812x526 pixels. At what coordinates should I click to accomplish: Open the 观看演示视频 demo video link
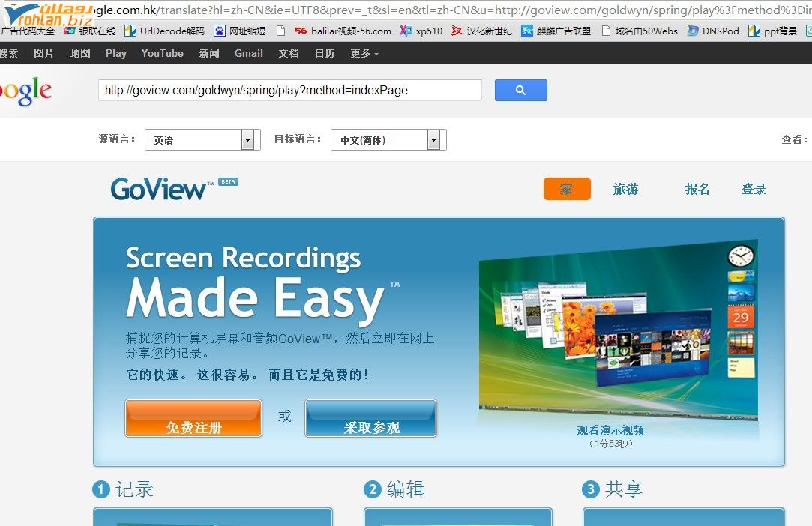[x=610, y=430]
